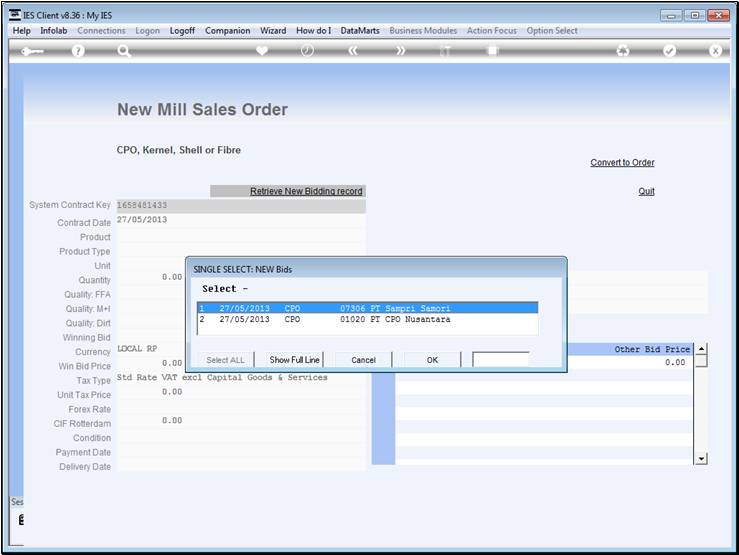Click the Quit link
The image size is (739, 555).
tap(646, 191)
